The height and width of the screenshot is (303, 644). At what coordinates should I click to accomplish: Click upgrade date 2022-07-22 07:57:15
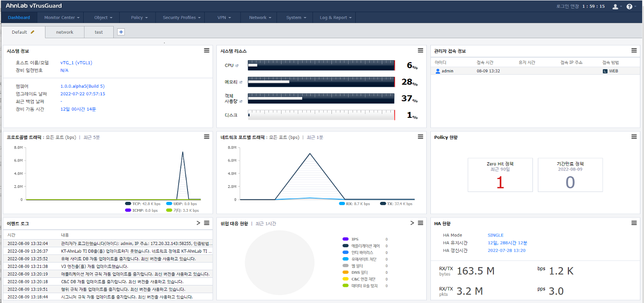[x=83, y=94]
